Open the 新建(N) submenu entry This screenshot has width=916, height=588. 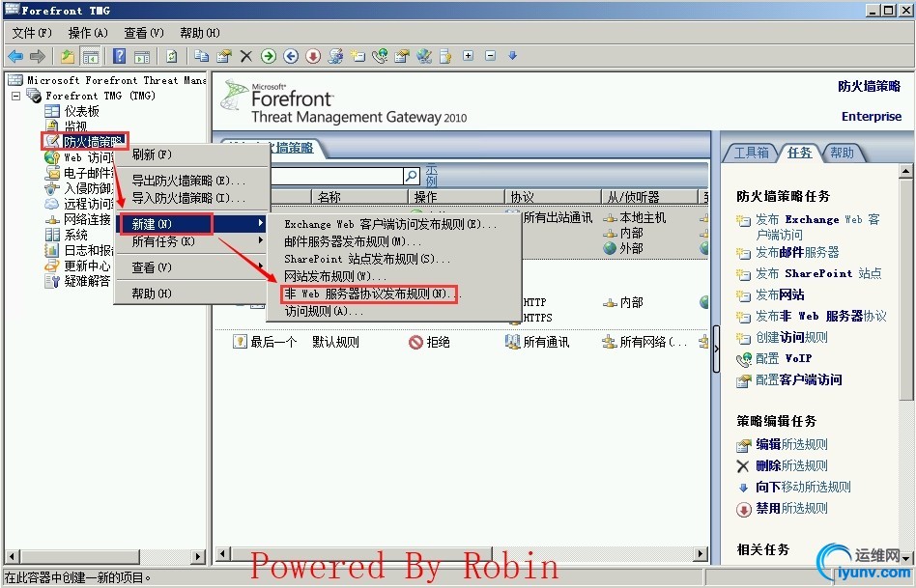click(191, 224)
